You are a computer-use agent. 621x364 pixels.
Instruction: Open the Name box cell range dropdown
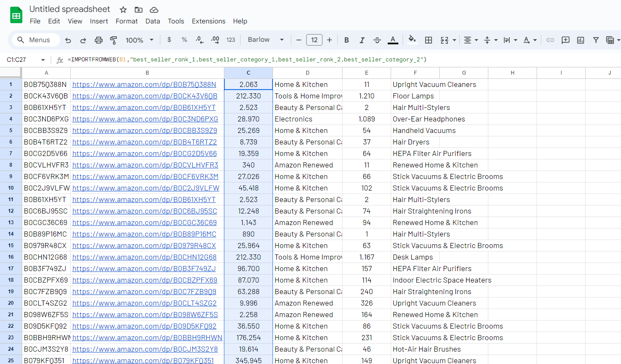(x=43, y=60)
